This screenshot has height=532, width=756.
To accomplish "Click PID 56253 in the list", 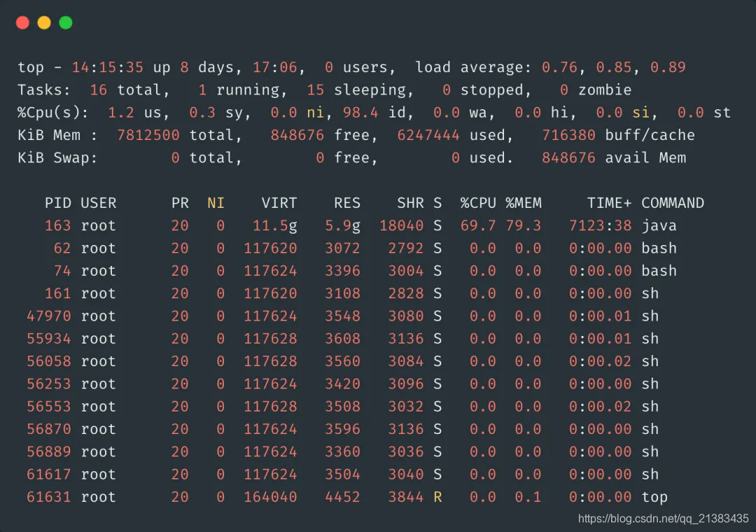I will click(x=49, y=384).
